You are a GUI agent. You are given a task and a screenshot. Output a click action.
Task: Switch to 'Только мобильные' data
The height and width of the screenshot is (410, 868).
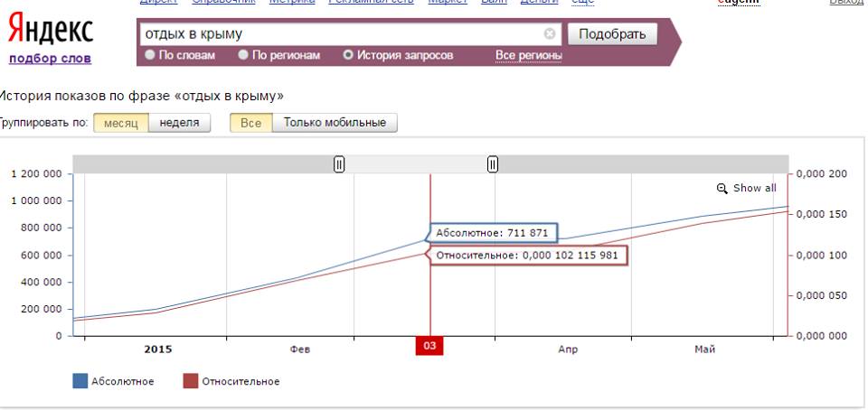pos(335,123)
